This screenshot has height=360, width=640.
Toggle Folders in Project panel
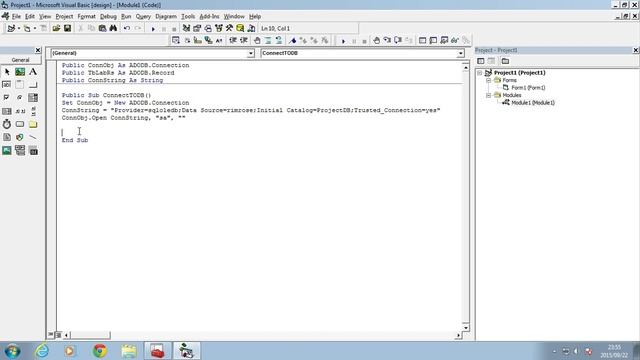(505, 61)
